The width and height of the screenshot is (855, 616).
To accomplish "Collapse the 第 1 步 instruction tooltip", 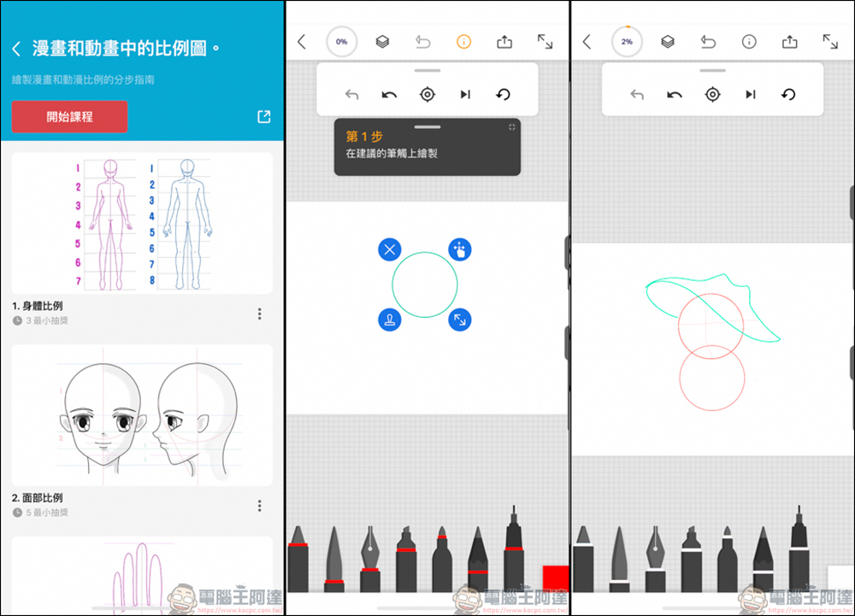I will click(x=511, y=127).
